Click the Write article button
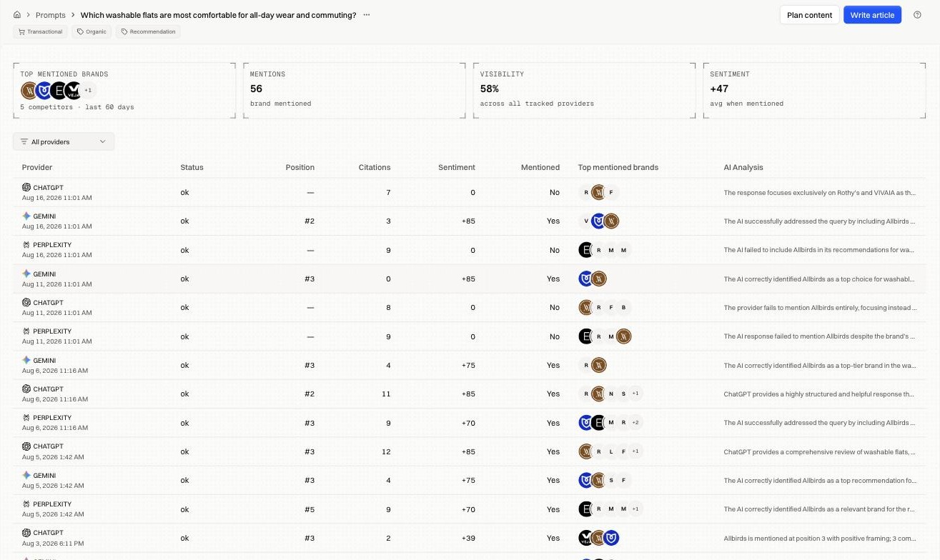The height and width of the screenshot is (560, 940). 872,15
